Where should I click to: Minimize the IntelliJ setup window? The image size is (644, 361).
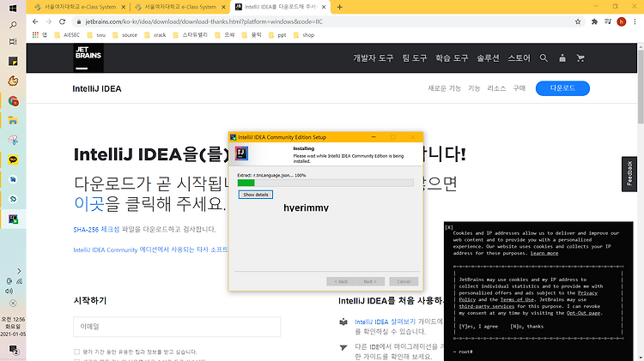pos(374,137)
